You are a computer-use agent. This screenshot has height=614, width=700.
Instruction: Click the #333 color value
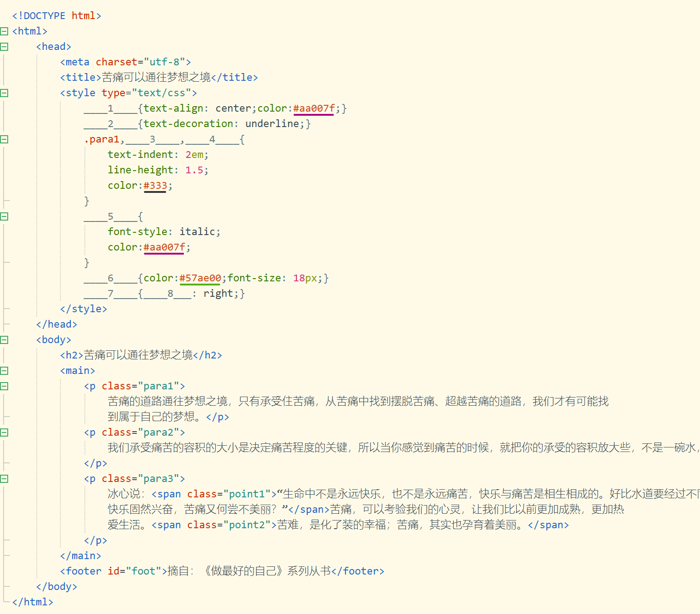click(x=155, y=186)
